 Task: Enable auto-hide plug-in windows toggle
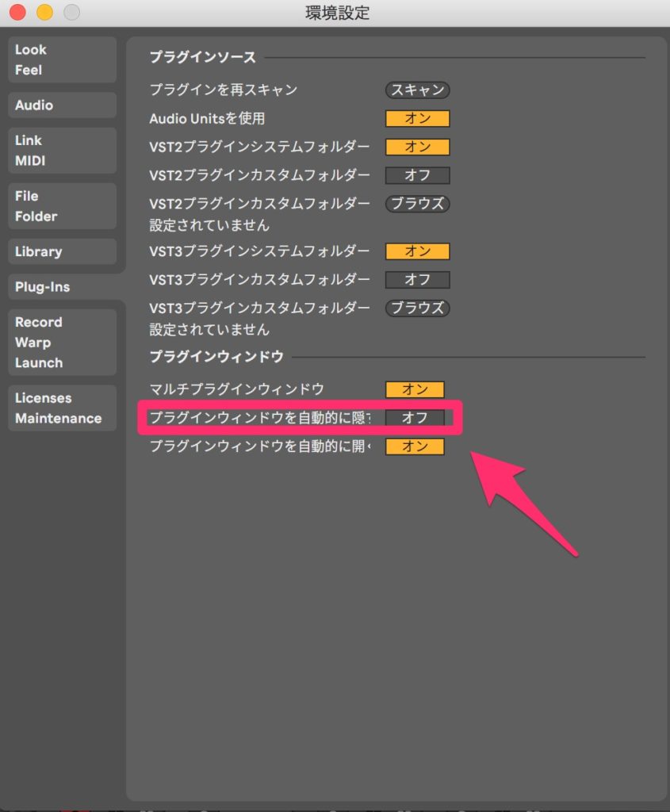click(x=415, y=418)
